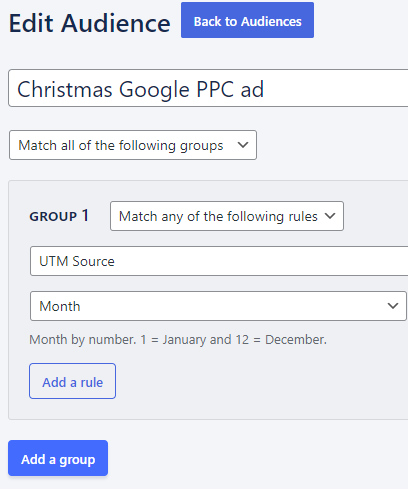
Task: Click chevron arrow beside following rules text
Action: [330, 216]
